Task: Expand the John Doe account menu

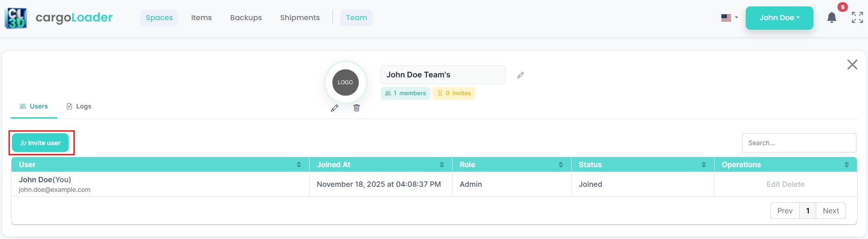Action: point(779,18)
